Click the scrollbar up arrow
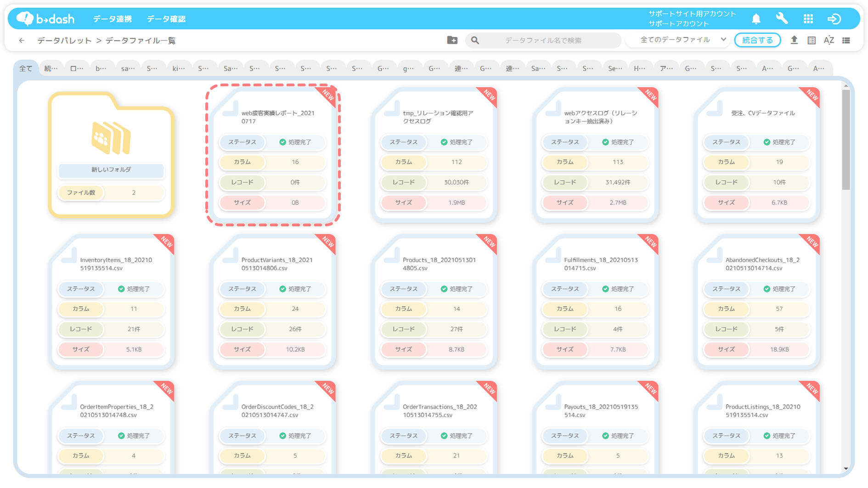 tap(846, 85)
